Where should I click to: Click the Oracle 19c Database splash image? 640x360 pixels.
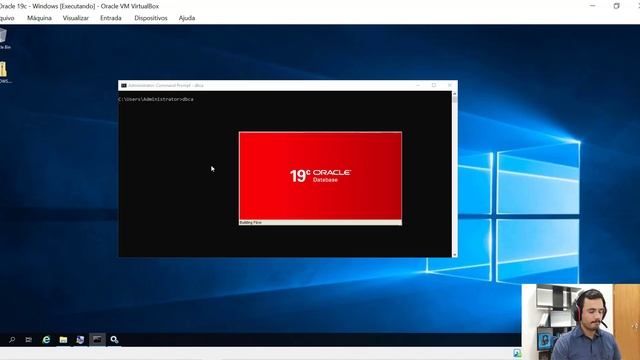[x=320, y=176]
